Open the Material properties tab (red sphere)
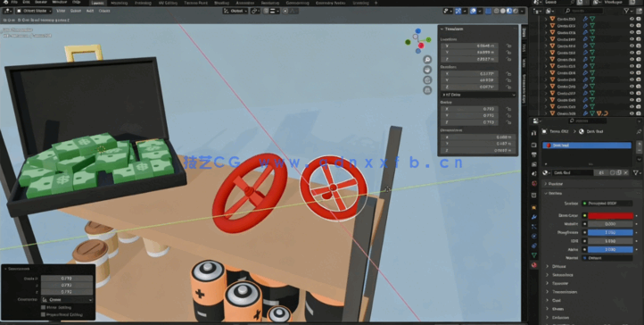This screenshot has width=644, height=325. [x=534, y=265]
